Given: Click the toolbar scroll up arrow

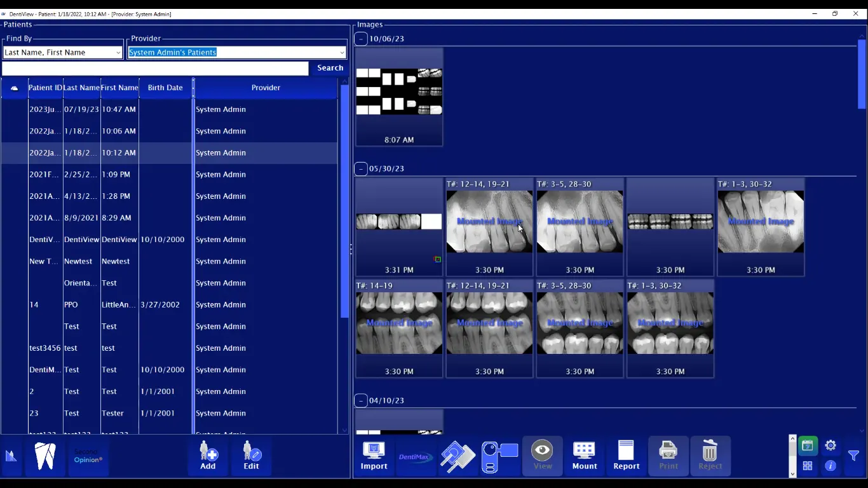Looking at the screenshot, I should click(792, 438).
